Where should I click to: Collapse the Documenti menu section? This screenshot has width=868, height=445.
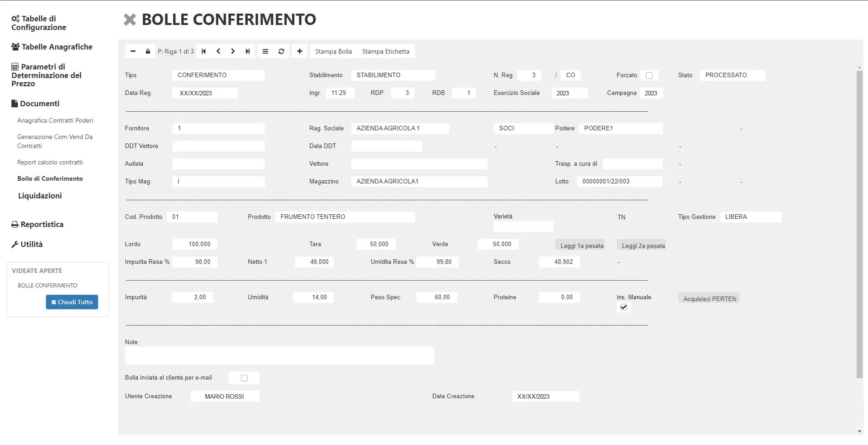[35, 104]
